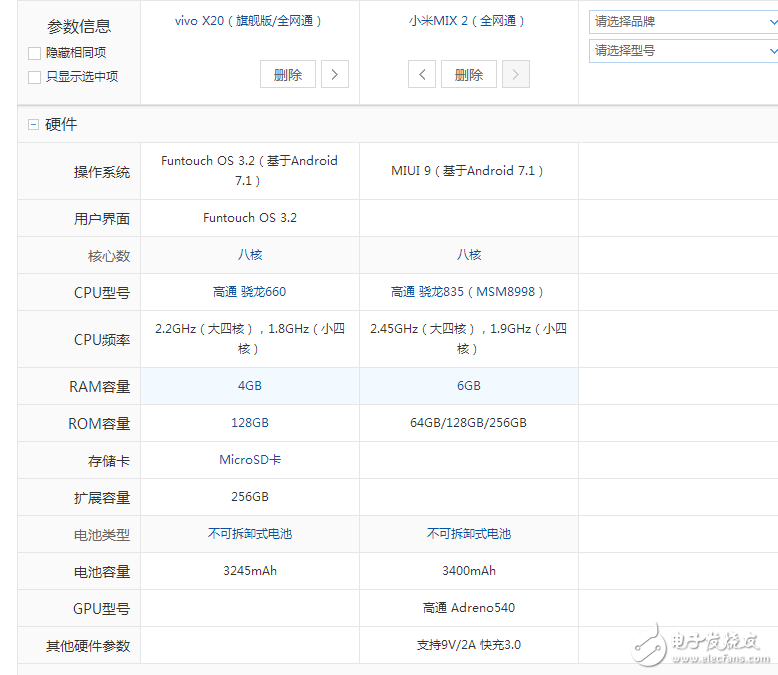Click the Funtouch OS 3.2 user interface cell
The height and width of the screenshot is (675, 778).
point(250,218)
